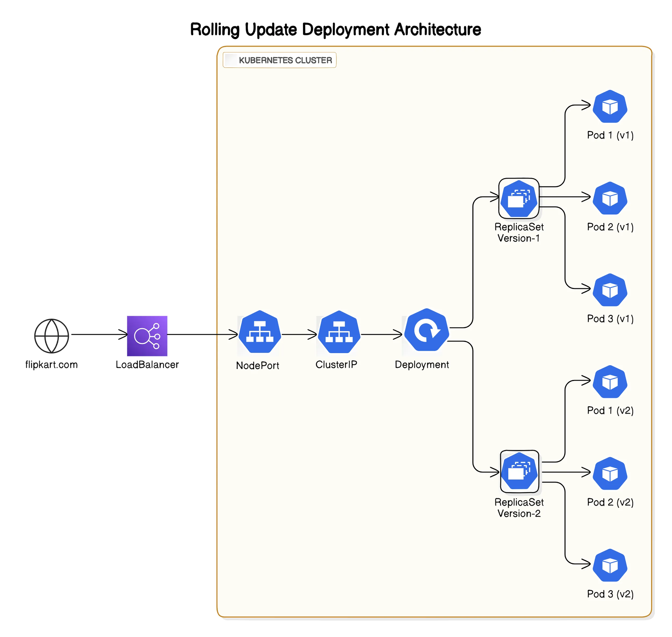The image size is (672, 637).
Task: Select the ReplicaSet Version-2 icon
Action: [x=519, y=471]
